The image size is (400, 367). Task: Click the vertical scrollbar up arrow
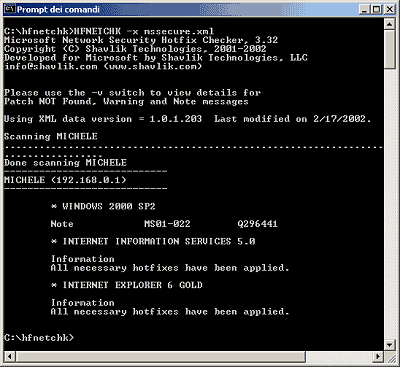(x=390, y=24)
